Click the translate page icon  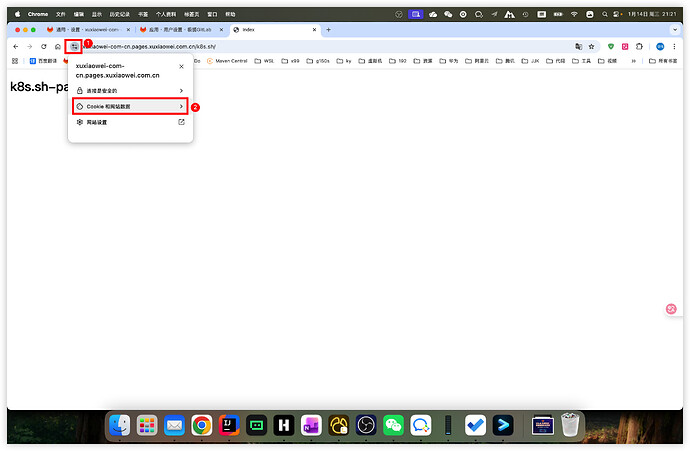point(578,47)
